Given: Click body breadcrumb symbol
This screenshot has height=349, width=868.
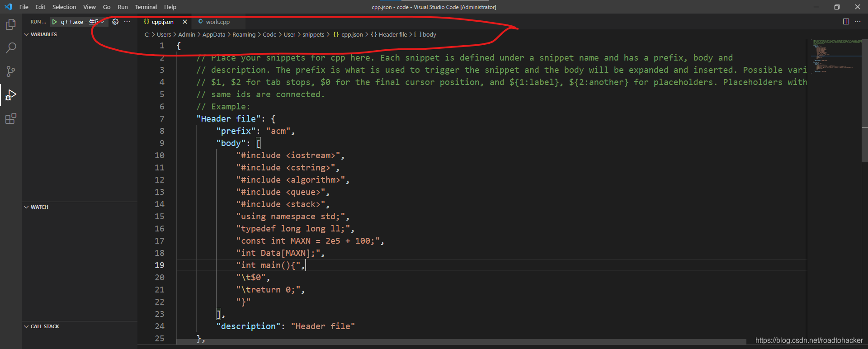Looking at the screenshot, I should click(x=425, y=35).
